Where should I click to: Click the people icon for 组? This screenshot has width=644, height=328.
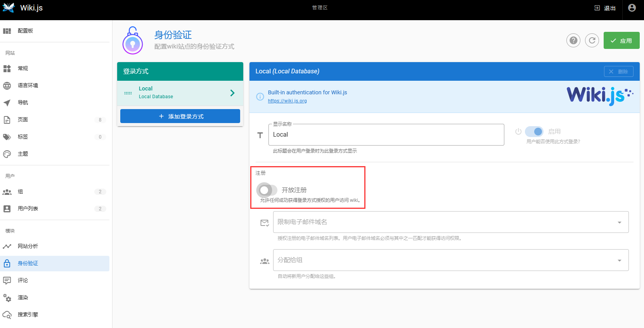pyautogui.click(x=7, y=192)
